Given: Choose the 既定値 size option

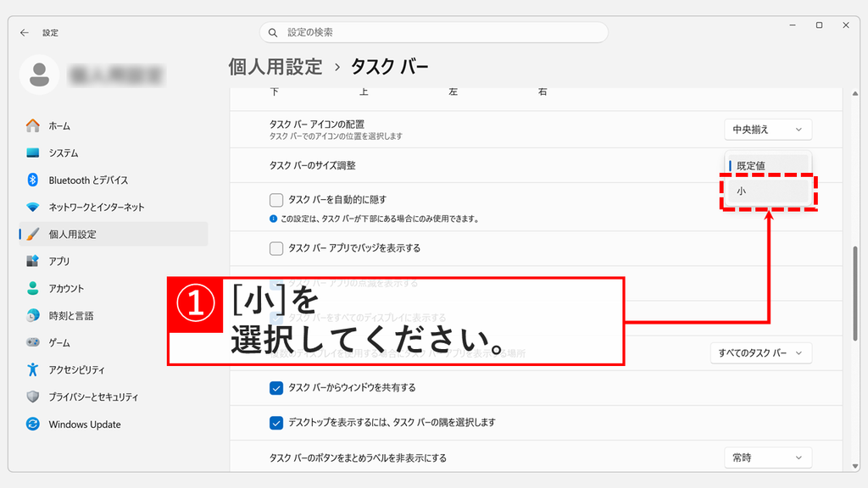Looking at the screenshot, I should pyautogui.click(x=768, y=165).
